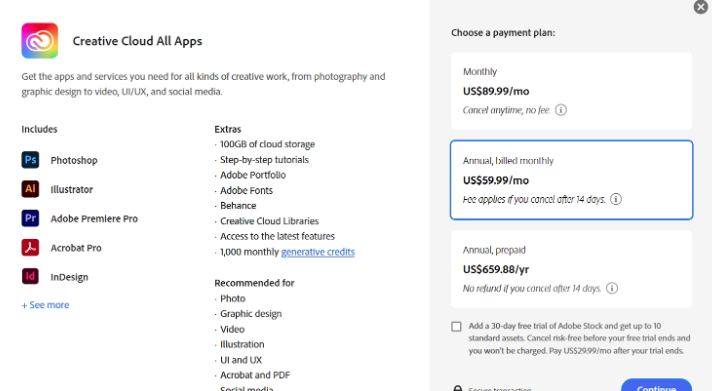
Task: Click 'Graphic design' under Recommended for
Action: (x=251, y=314)
